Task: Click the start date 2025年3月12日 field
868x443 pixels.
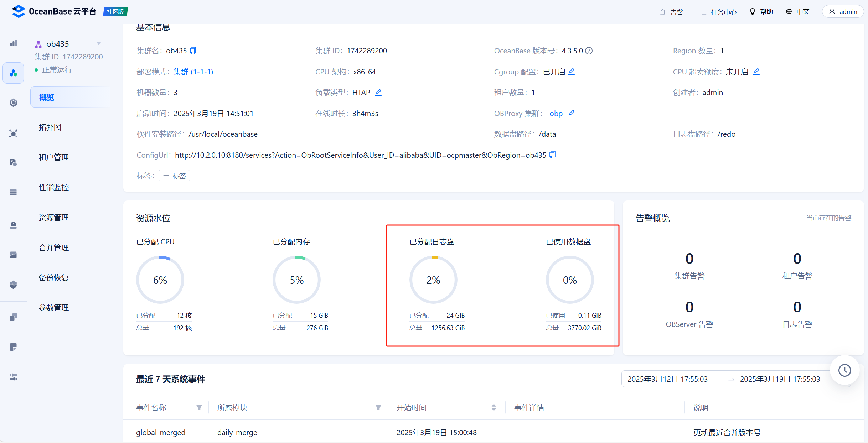Action: pyautogui.click(x=667, y=379)
